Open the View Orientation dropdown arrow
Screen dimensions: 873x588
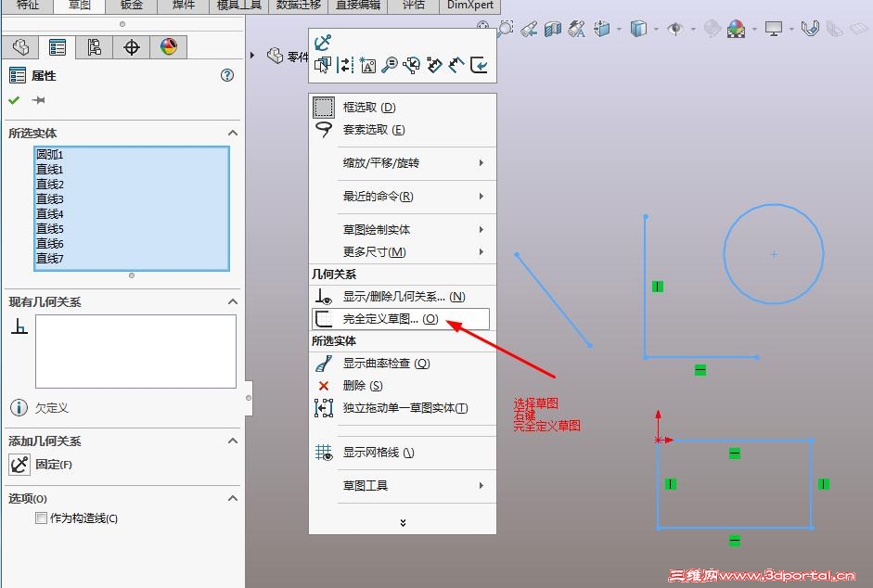tap(619, 29)
